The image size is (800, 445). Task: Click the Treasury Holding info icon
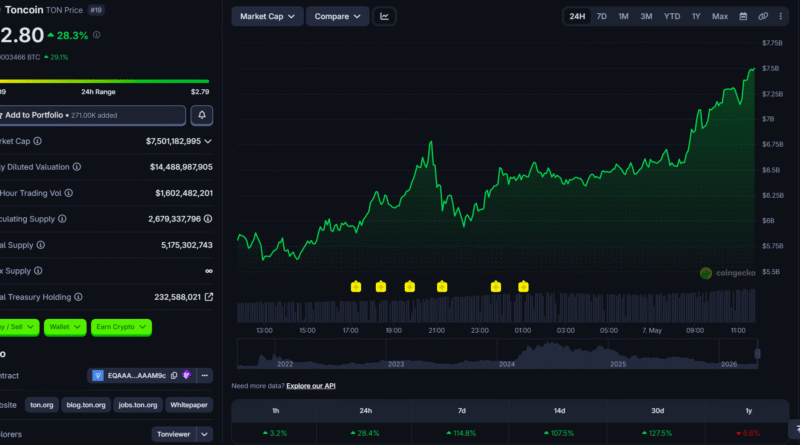(78, 297)
